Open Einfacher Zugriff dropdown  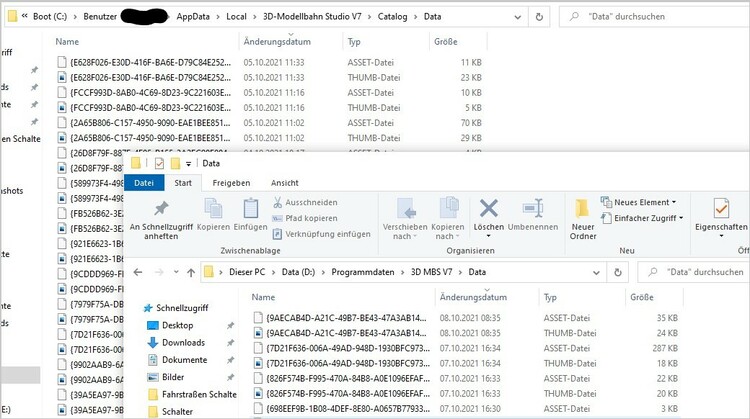[x=642, y=218]
